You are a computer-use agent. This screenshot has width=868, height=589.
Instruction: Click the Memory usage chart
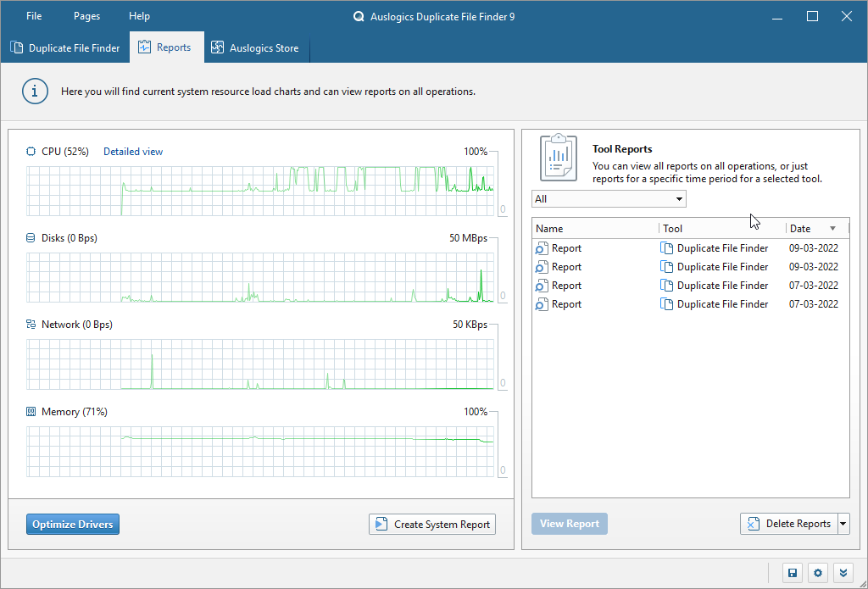pyautogui.click(x=260, y=452)
